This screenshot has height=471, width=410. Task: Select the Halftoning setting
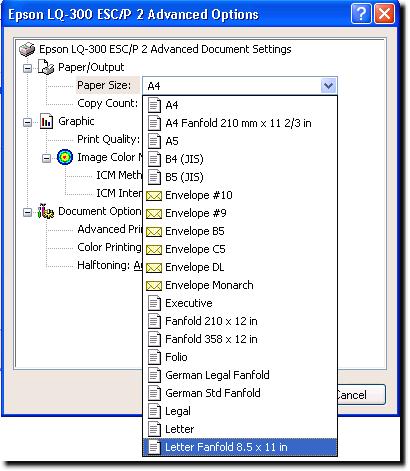click(x=110, y=265)
